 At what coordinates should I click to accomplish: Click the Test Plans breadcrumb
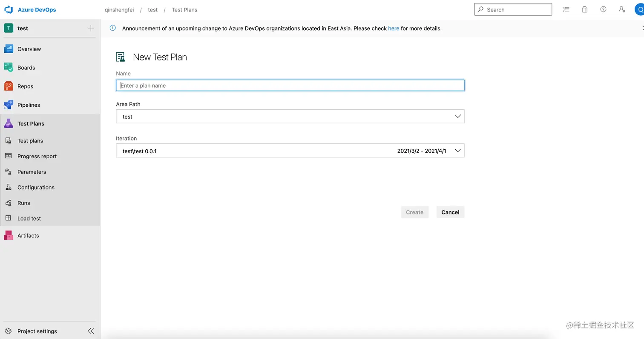pos(184,9)
